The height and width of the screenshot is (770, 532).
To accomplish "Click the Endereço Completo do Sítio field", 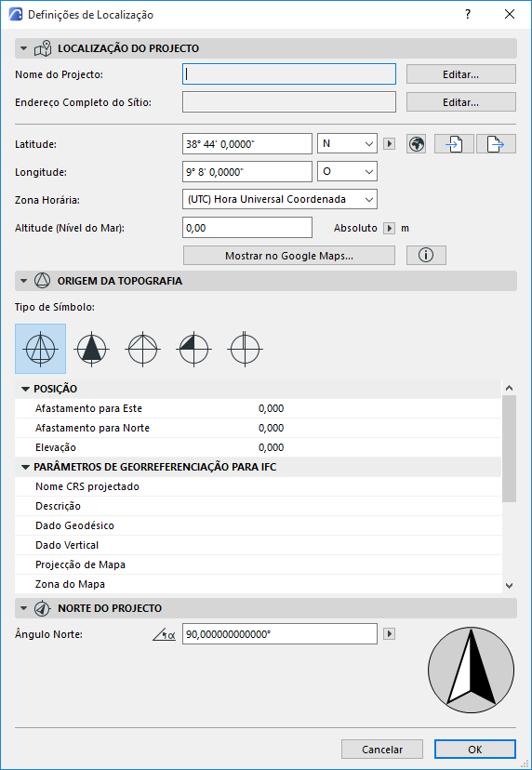I will coord(289,102).
